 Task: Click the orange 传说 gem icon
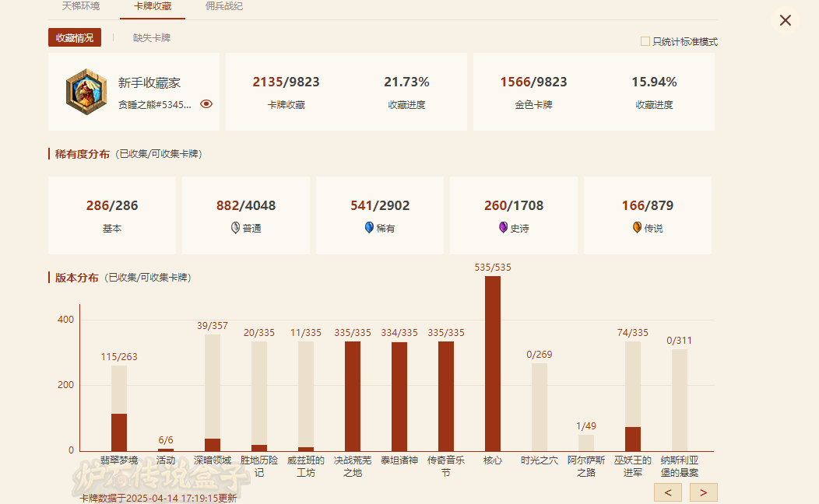(x=637, y=227)
